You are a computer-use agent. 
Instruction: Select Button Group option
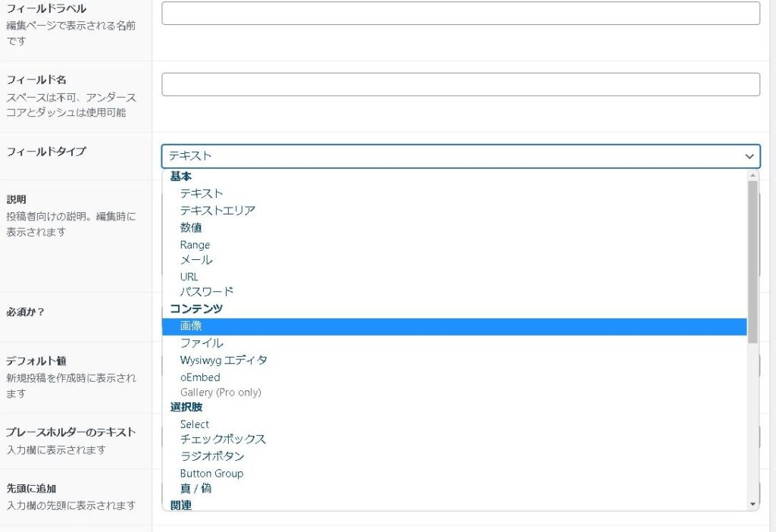(x=211, y=473)
